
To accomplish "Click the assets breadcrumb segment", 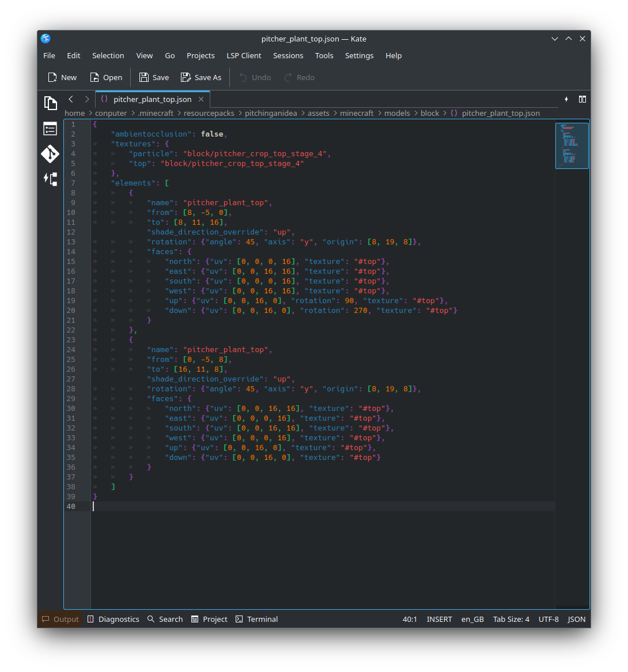I will point(318,113).
